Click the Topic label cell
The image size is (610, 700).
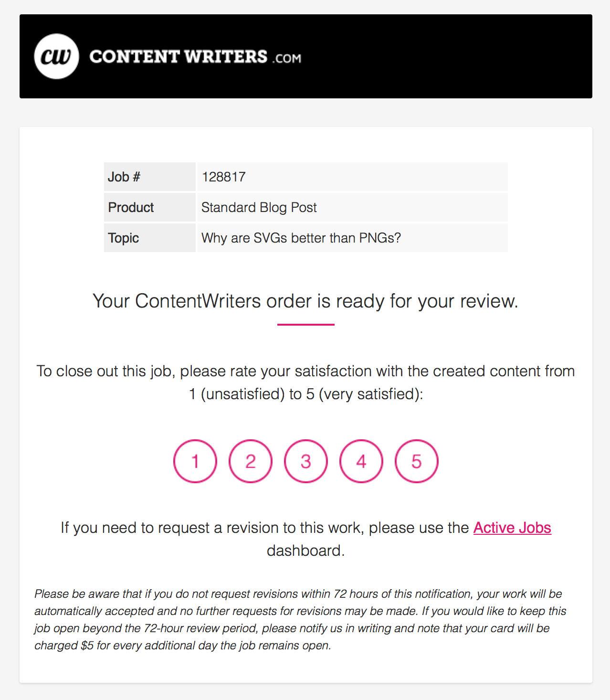[150, 238]
